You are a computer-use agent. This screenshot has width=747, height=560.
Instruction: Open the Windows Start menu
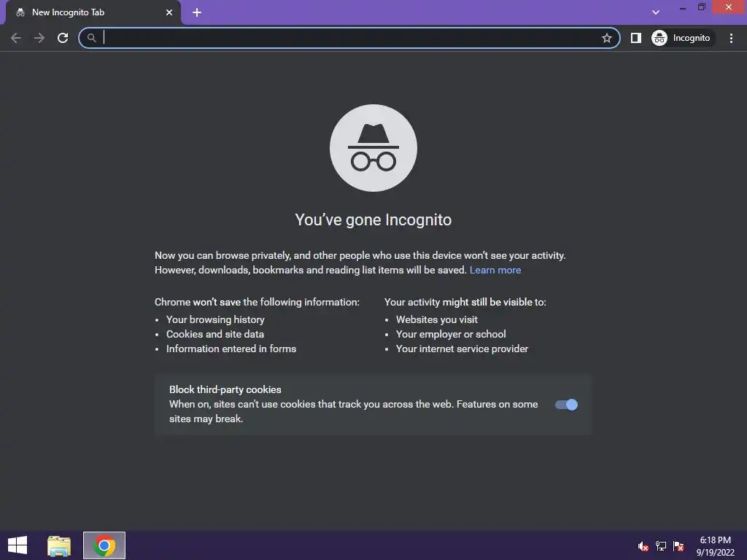click(18, 545)
